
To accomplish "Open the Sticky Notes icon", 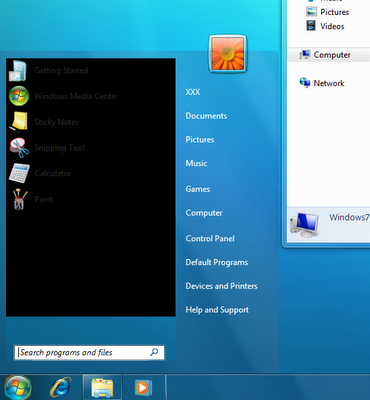I will pyautogui.click(x=19, y=122).
